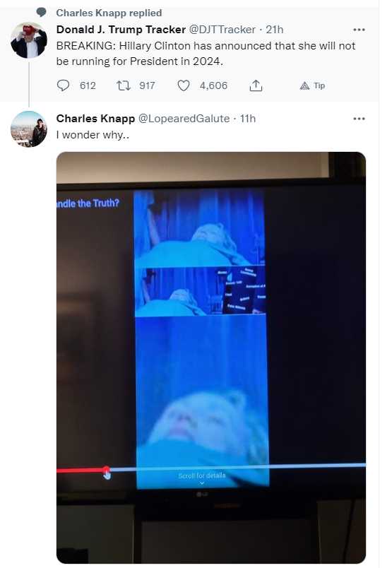Open Donald J. Trump Tracker profile avatar
This screenshot has height=568, width=392.
pos(29,40)
